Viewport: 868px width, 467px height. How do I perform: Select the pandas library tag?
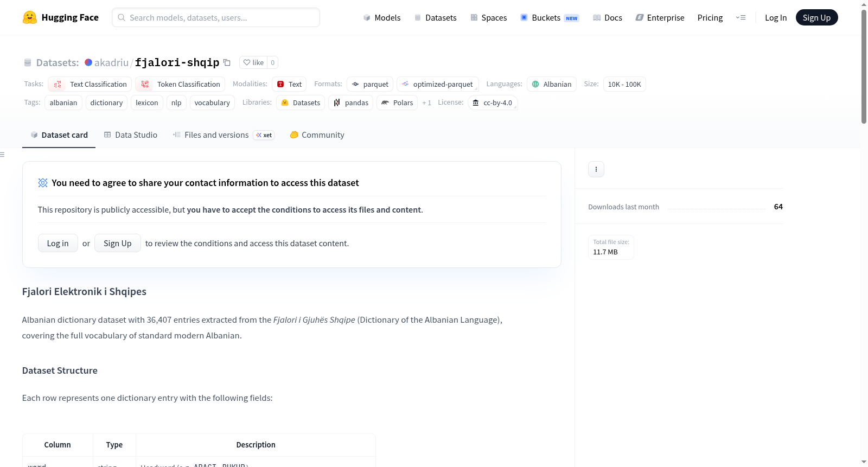click(x=351, y=103)
